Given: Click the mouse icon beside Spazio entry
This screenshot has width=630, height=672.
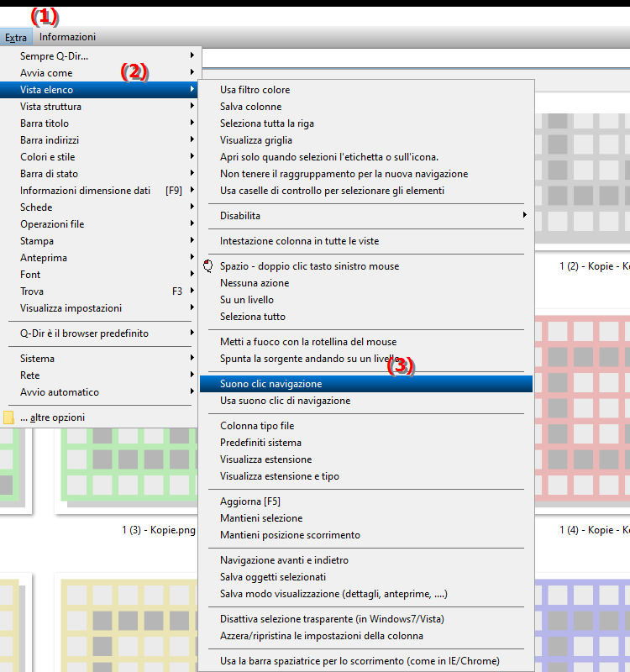Looking at the screenshot, I should pos(208,266).
